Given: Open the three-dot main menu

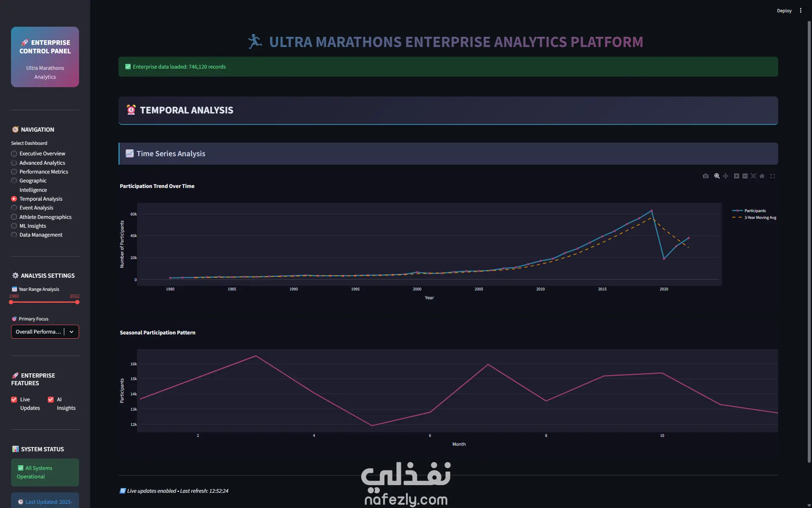Looking at the screenshot, I should tap(801, 11).
